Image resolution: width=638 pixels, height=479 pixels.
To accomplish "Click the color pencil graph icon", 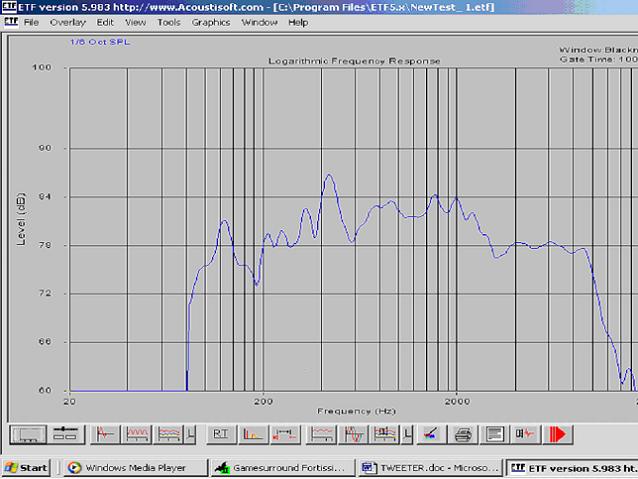I will click(x=429, y=434).
